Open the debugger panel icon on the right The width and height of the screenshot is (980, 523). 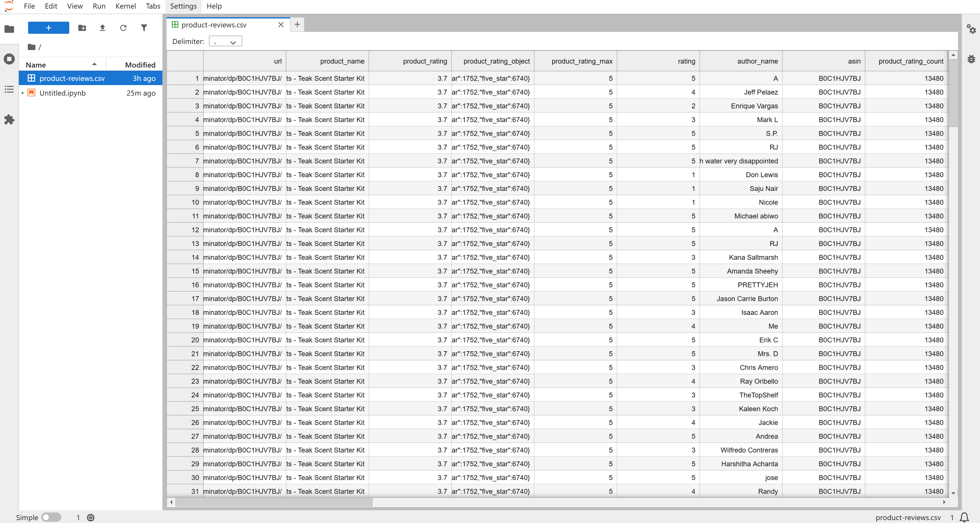[971, 59]
